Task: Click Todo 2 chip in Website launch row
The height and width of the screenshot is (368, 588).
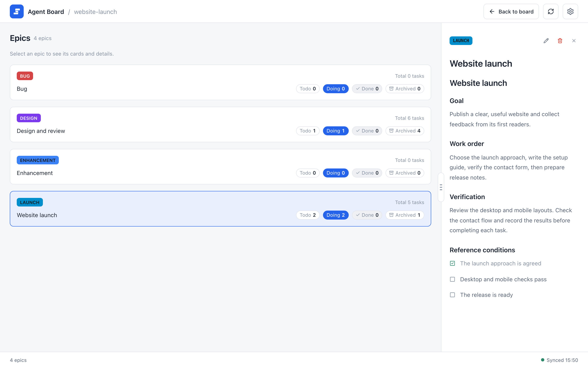Action: click(x=308, y=215)
